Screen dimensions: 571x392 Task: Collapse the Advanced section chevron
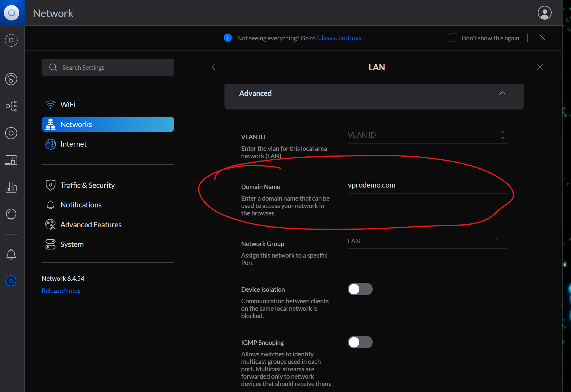tap(502, 93)
